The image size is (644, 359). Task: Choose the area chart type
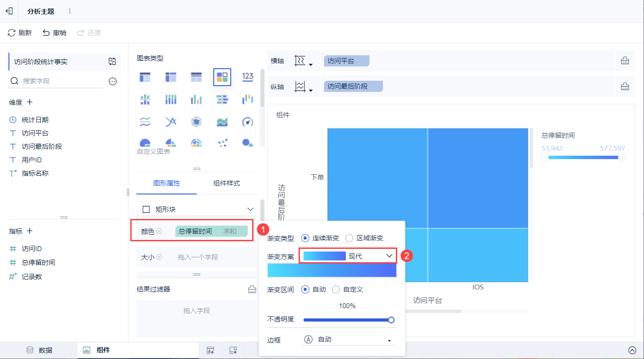click(222, 122)
